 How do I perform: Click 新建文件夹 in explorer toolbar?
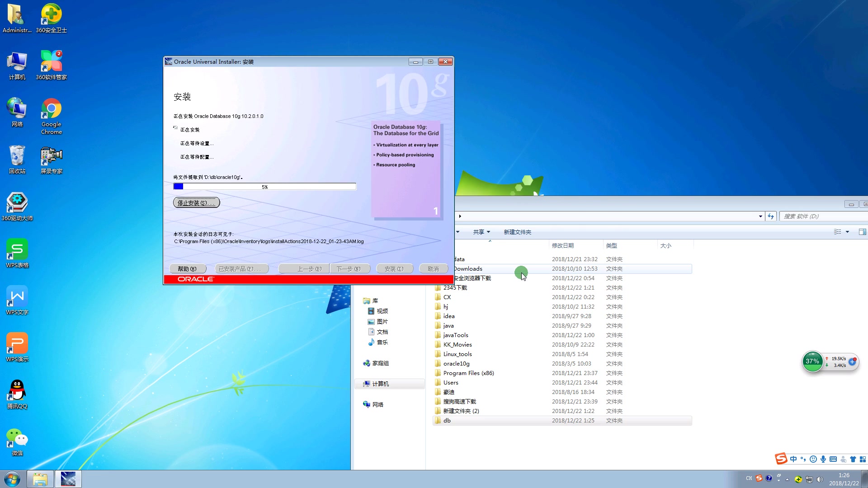pyautogui.click(x=517, y=232)
